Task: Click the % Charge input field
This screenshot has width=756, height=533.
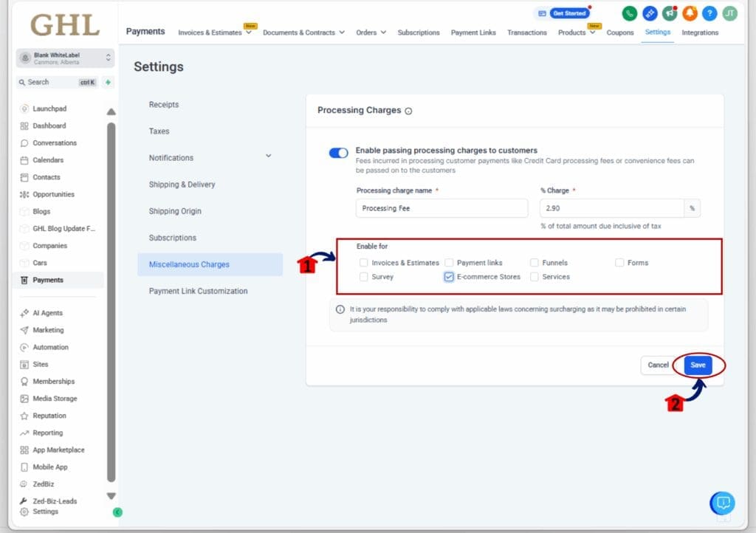Action: [x=611, y=208]
